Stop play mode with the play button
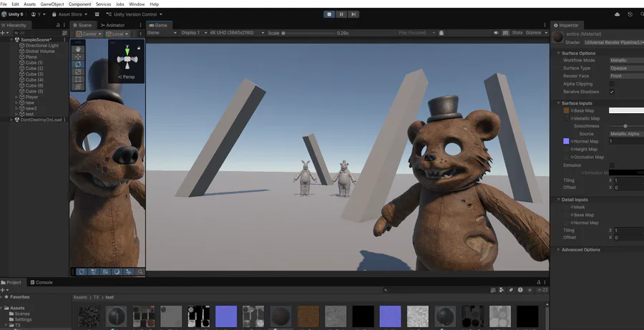This screenshot has height=330, width=644. pos(329,14)
